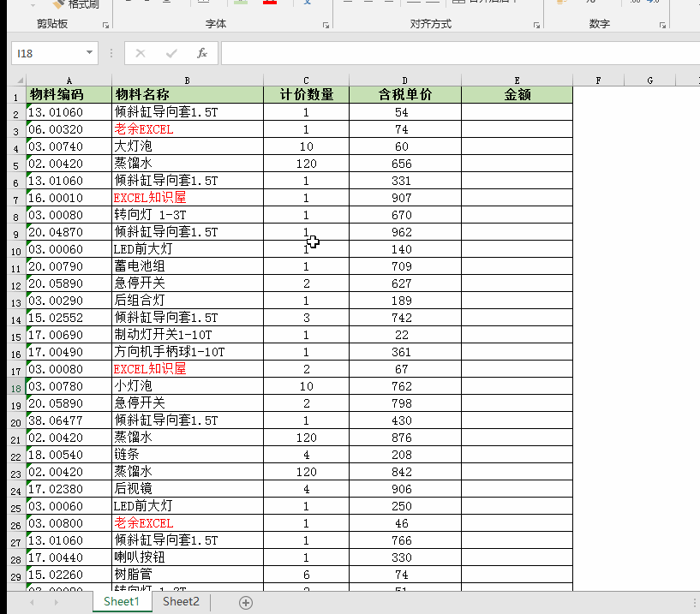Click the quantity 6 cell in row 29
Viewport: 700px width, 614px height.
pyautogui.click(x=306, y=575)
